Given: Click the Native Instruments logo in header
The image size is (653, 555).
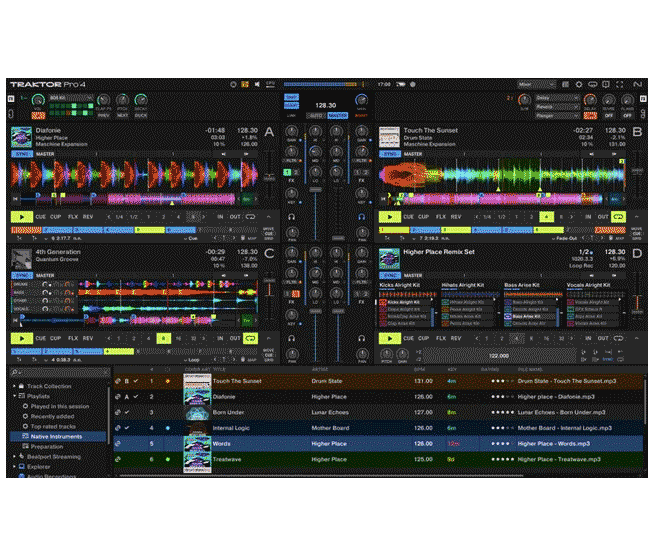Looking at the screenshot, I should click(x=638, y=85).
